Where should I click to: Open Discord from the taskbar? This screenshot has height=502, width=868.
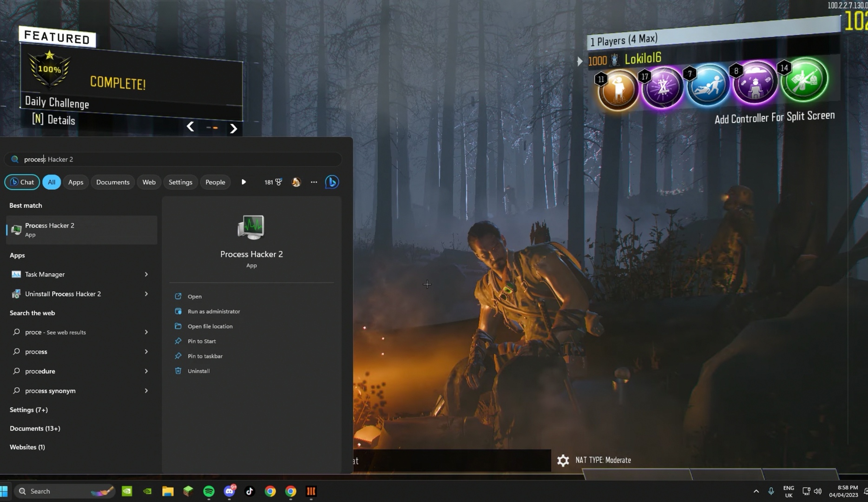pos(230,491)
